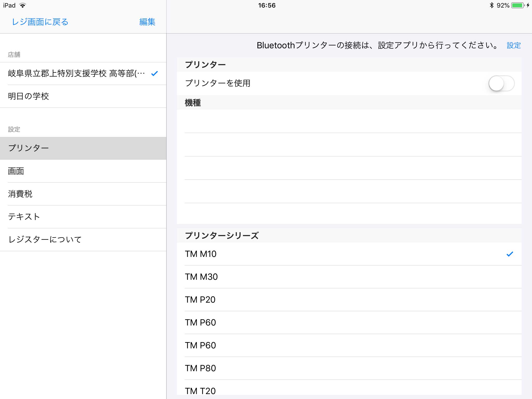Image resolution: width=532 pixels, height=399 pixels.
Task: Tap the battery indicator icon
Action: click(x=518, y=5)
